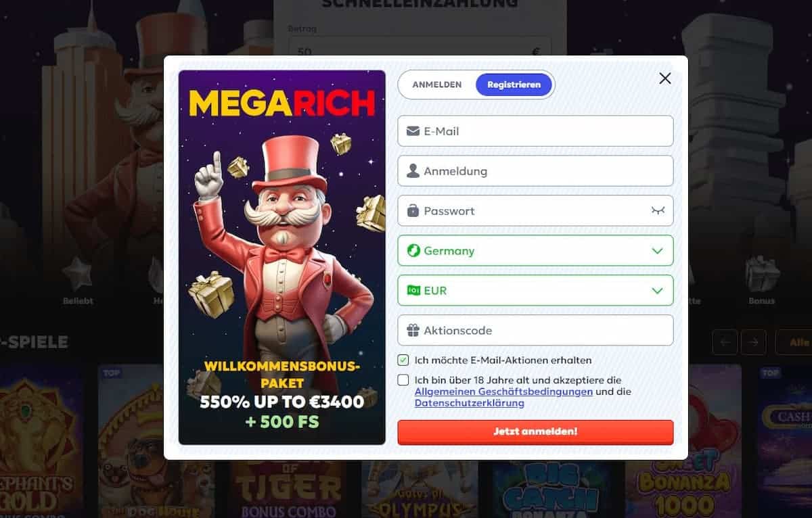Show password using the eye icon
The height and width of the screenshot is (518, 812).
tap(658, 211)
